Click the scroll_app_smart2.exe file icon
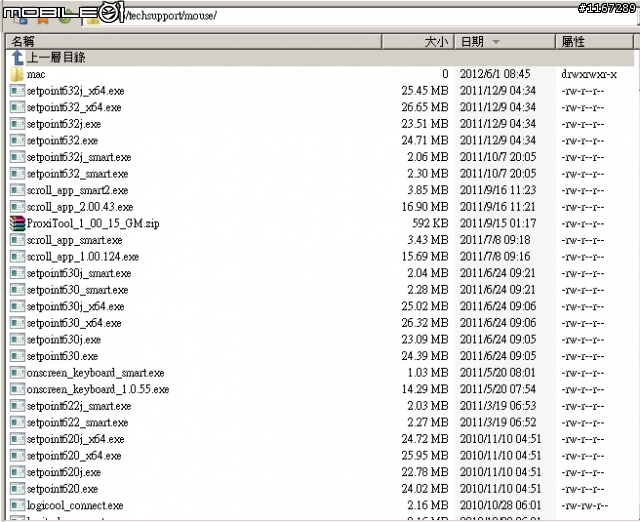The height and width of the screenshot is (522, 640). pyautogui.click(x=17, y=190)
